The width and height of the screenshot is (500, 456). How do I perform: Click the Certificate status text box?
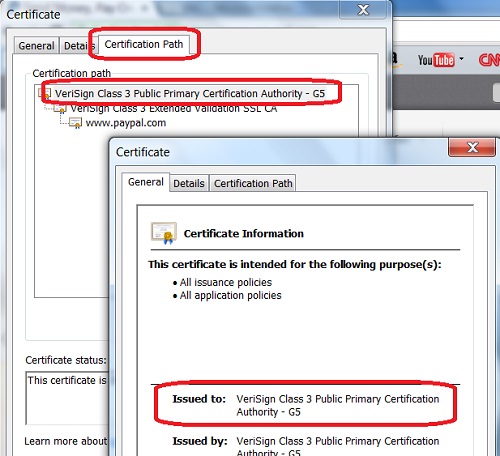67,398
